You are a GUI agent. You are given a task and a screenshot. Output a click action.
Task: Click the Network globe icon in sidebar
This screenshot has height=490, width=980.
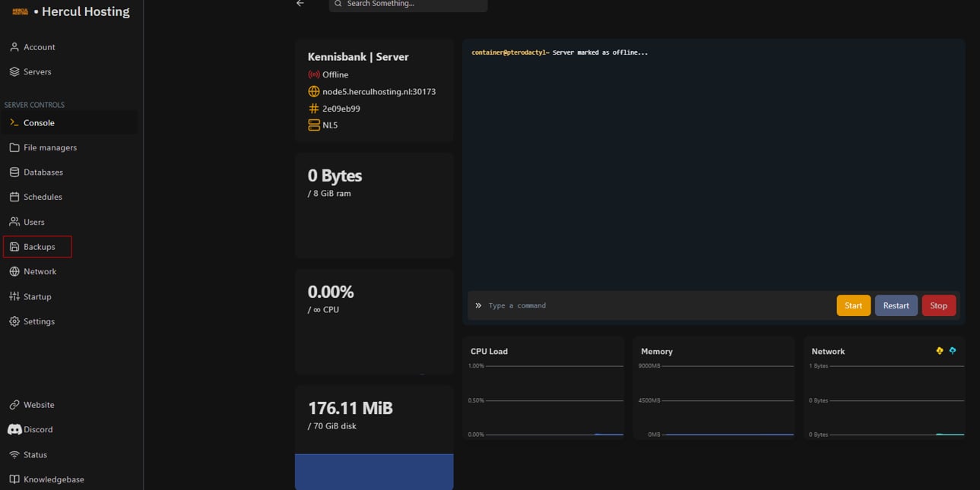click(x=14, y=272)
